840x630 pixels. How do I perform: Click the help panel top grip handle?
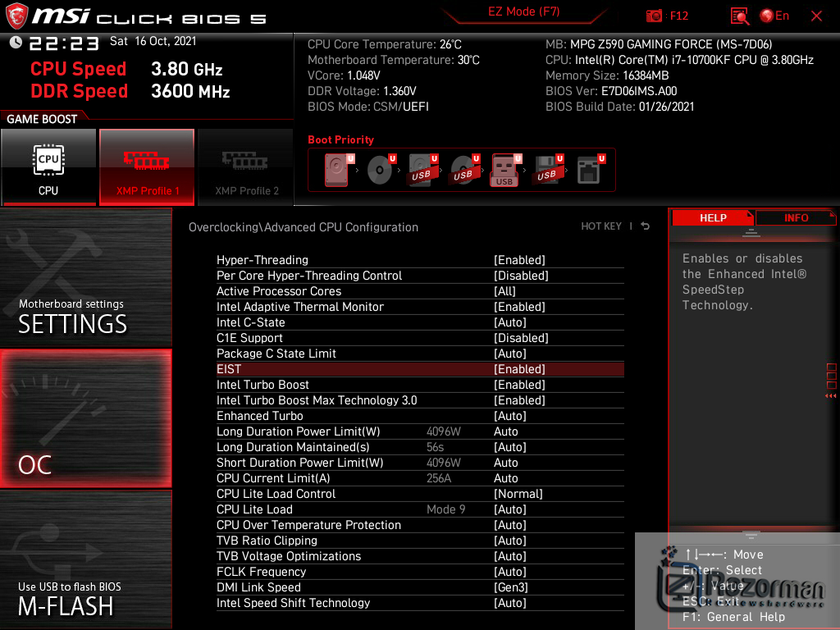point(751,232)
